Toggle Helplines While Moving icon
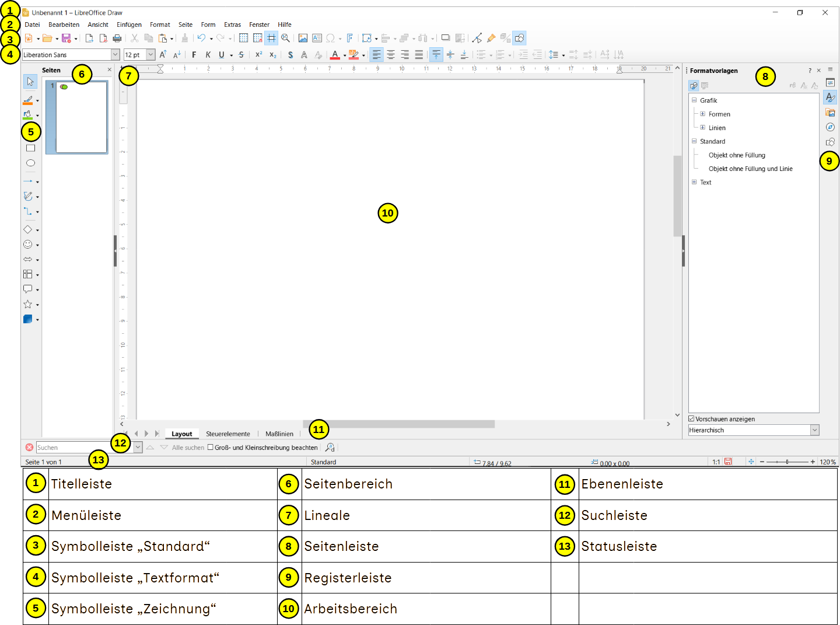 tap(271, 39)
